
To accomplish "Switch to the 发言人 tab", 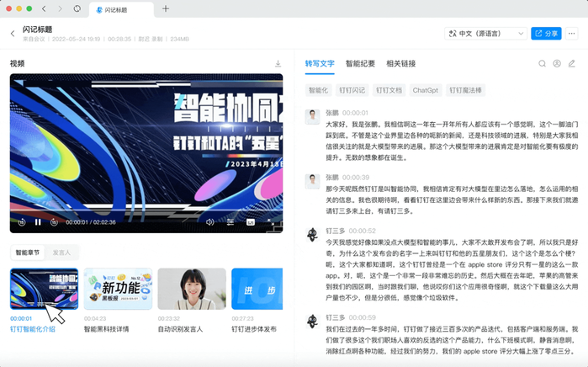I will pyautogui.click(x=61, y=252).
